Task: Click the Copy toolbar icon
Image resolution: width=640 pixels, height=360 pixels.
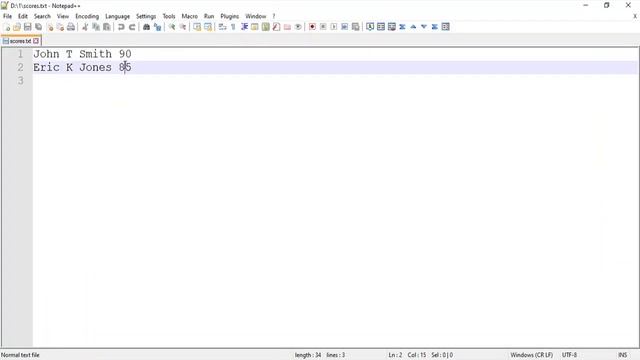Action: 96,27
